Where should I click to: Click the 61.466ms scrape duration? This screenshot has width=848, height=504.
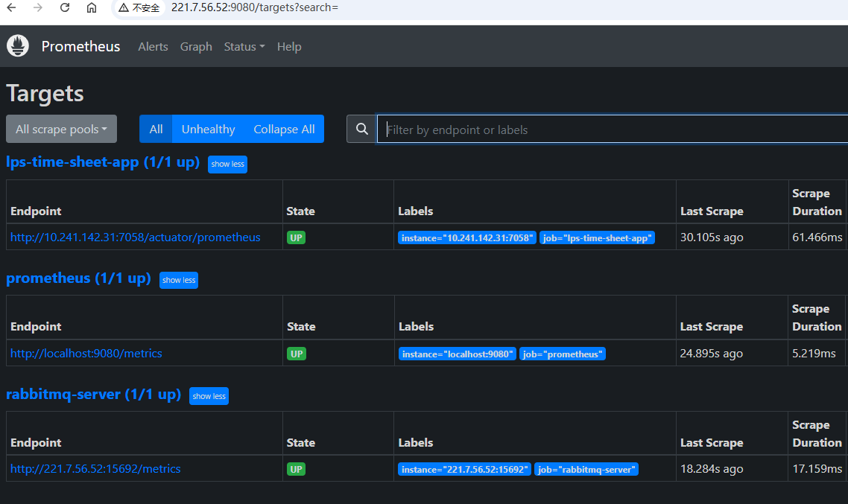[817, 237]
